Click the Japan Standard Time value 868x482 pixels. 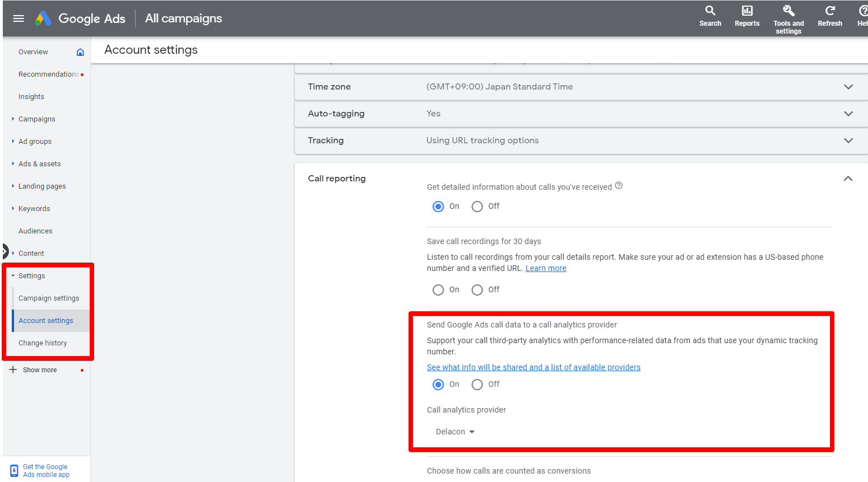(x=499, y=87)
